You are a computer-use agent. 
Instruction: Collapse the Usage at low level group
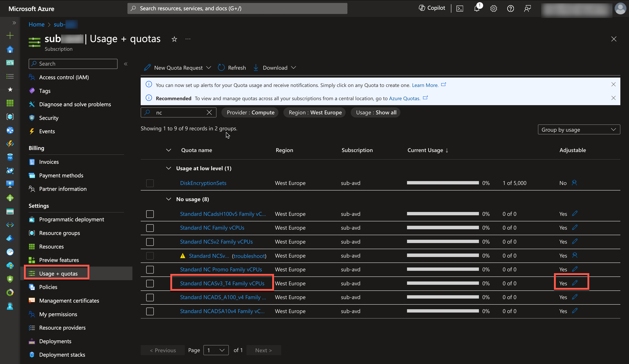coord(168,168)
